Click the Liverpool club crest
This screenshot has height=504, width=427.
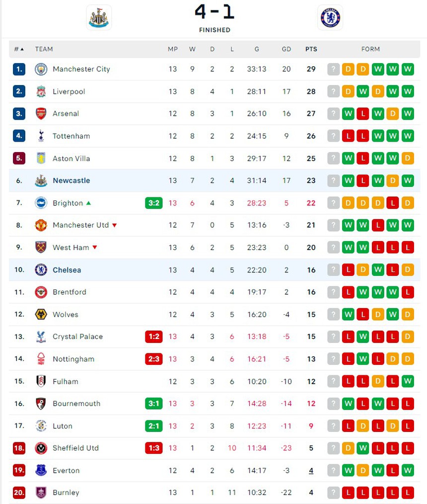tap(41, 91)
